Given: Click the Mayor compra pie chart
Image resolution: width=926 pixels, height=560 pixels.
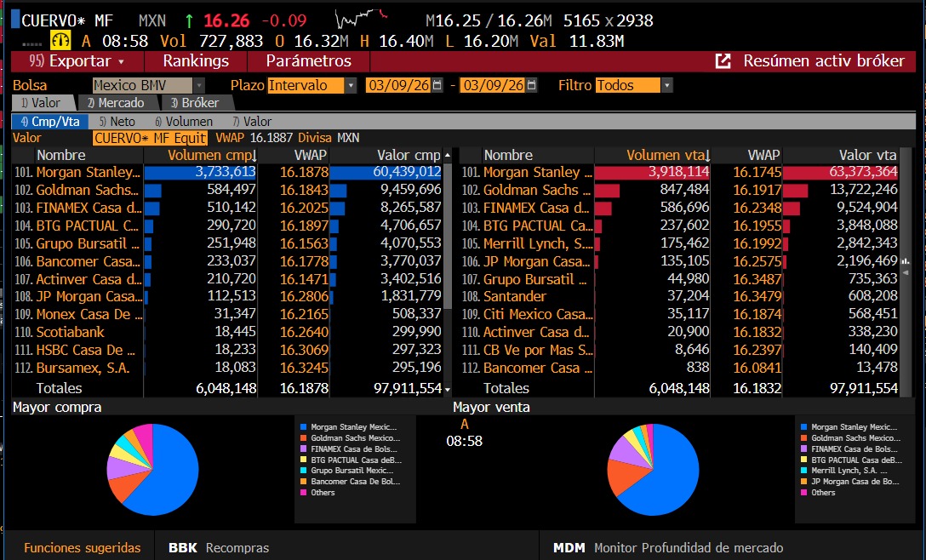Looking at the screenshot, I should pos(152,470).
